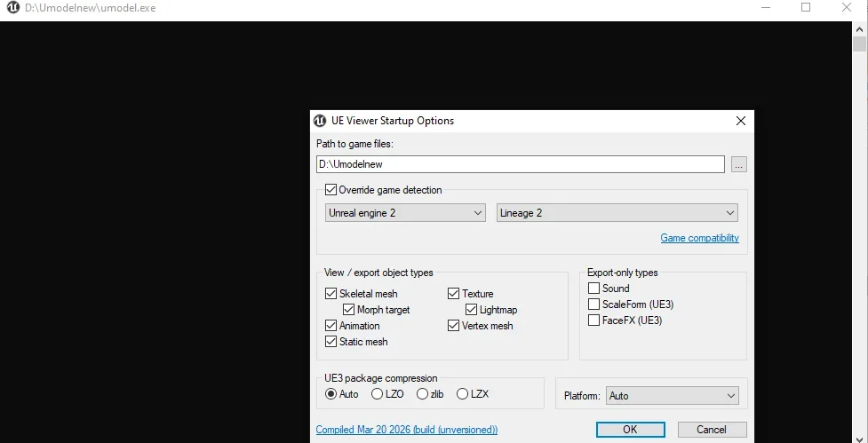
Task: Click the Path to game files field
Action: [521, 164]
